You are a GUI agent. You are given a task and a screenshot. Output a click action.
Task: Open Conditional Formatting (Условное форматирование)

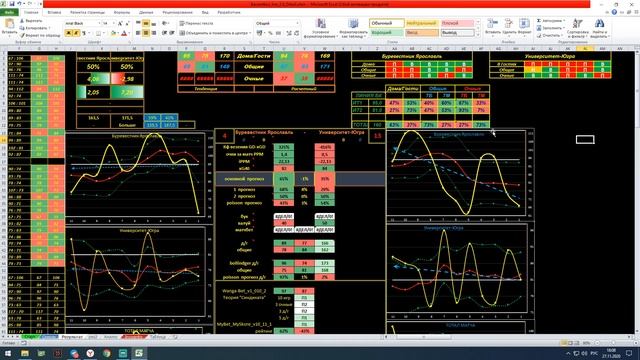[x=321, y=28]
